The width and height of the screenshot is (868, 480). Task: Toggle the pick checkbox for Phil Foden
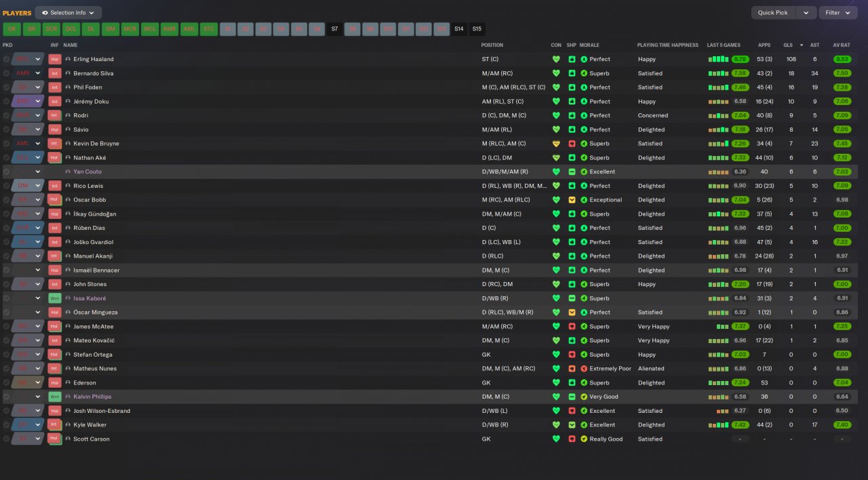pos(6,87)
